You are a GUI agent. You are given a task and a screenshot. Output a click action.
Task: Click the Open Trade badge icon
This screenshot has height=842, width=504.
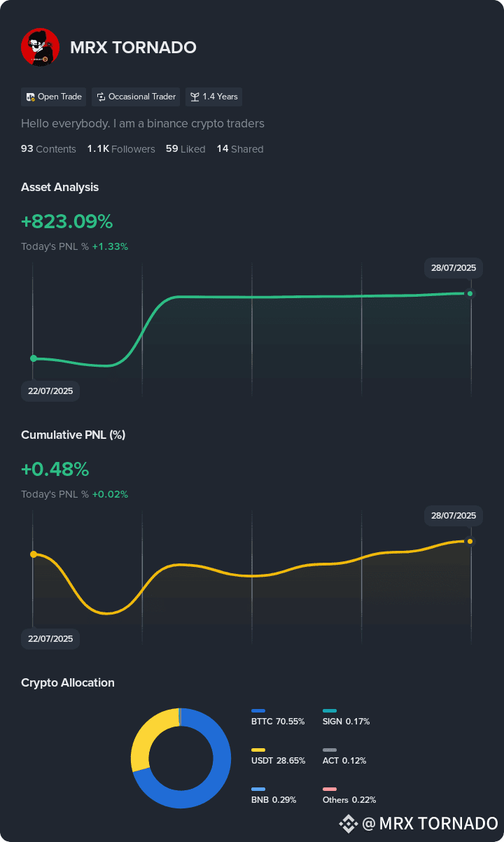[31, 97]
